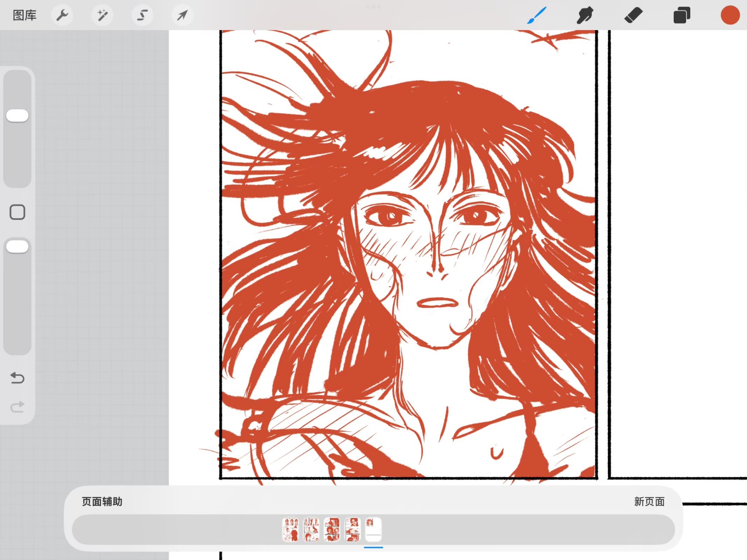Tap the brush opacity slider handle
747x560 pixels.
click(17, 246)
